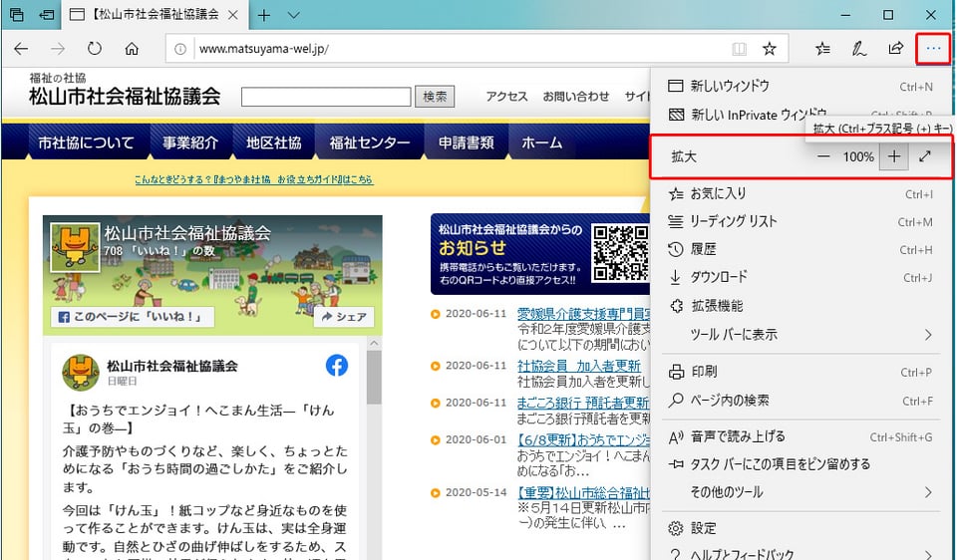Image resolution: width=957 pixels, height=560 pixels.
Task: Open 事業紹介 navigation tab
Action: point(190,142)
